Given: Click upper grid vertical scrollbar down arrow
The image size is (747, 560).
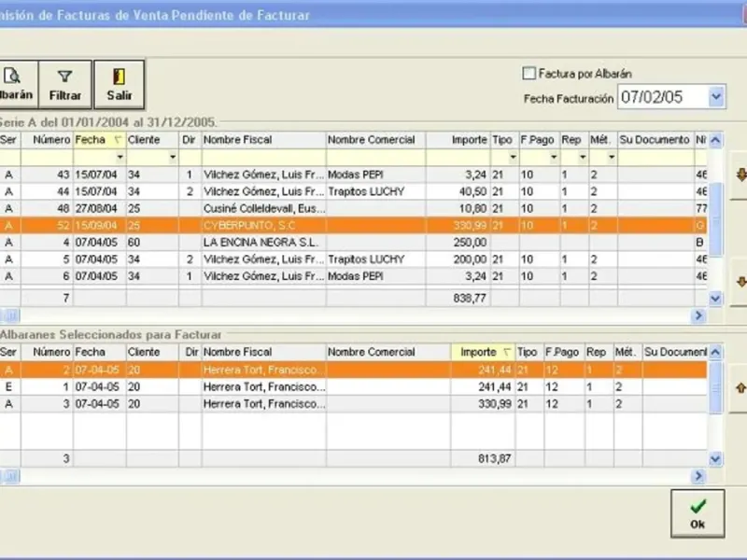Looking at the screenshot, I should [715, 298].
